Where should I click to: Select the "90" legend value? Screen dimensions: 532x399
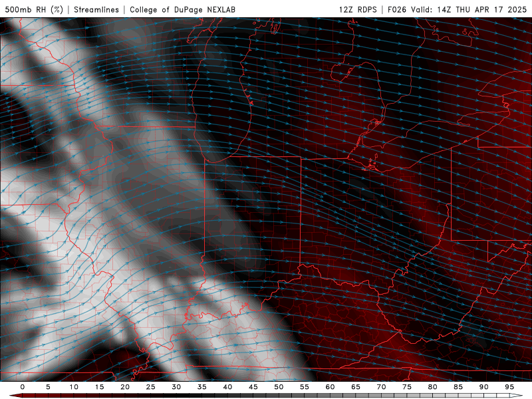(x=483, y=387)
